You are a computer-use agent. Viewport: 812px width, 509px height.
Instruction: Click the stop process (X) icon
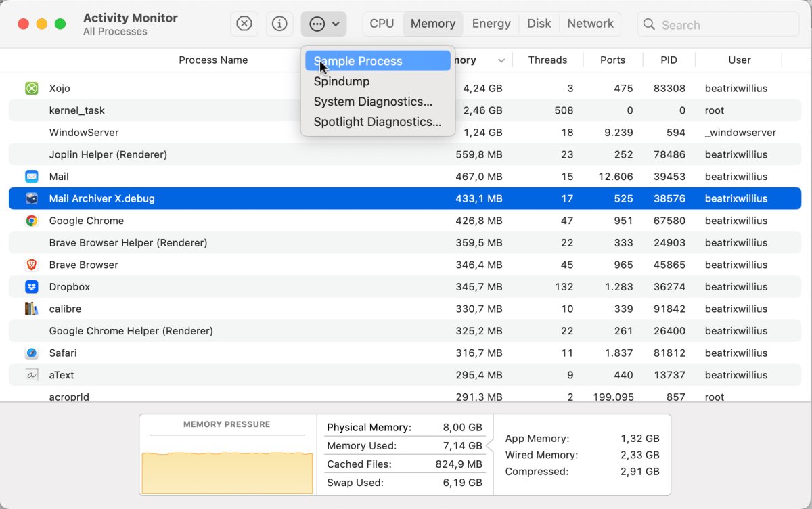coord(244,23)
